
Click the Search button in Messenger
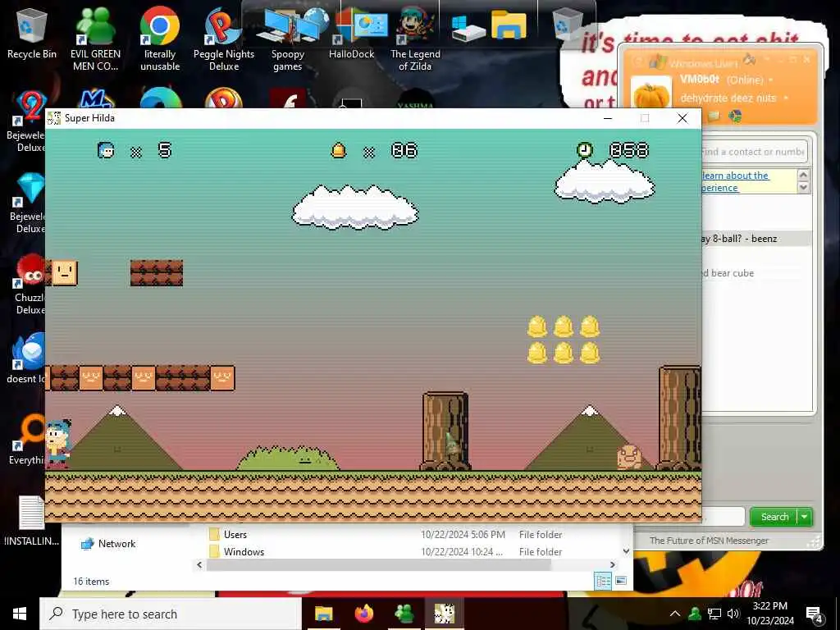pyautogui.click(x=774, y=517)
